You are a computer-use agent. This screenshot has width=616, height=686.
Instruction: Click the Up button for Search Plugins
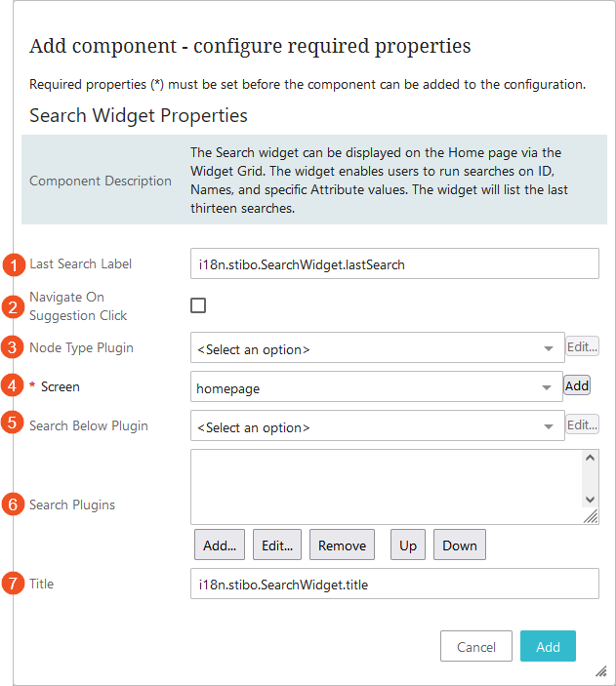pyautogui.click(x=408, y=545)
